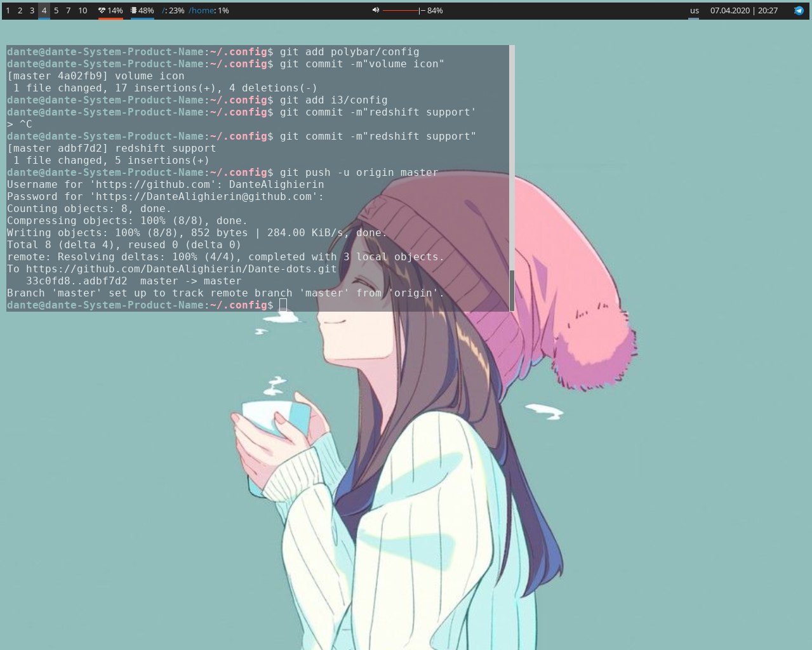812x650 pixels.
Task: Select the active workspace 4
Action: (44, 11)
